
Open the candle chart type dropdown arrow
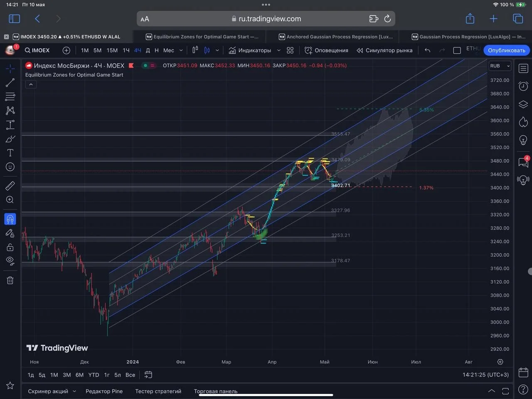[217, 50]
